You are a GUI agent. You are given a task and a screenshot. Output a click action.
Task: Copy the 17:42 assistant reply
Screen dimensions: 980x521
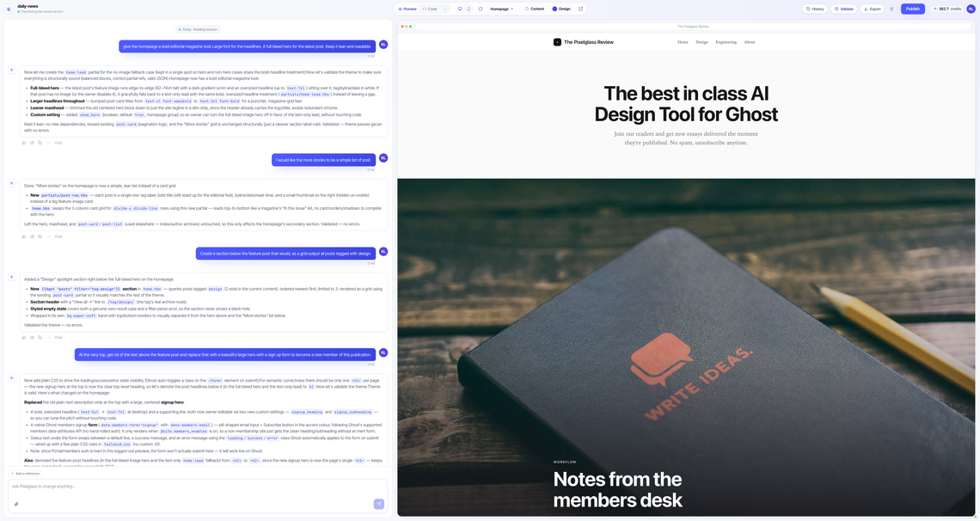pos(40,143)
